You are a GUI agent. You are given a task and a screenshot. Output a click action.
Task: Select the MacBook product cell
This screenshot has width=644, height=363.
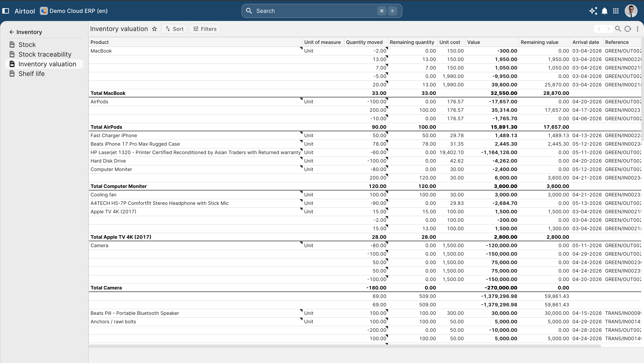tap(195, 51)
